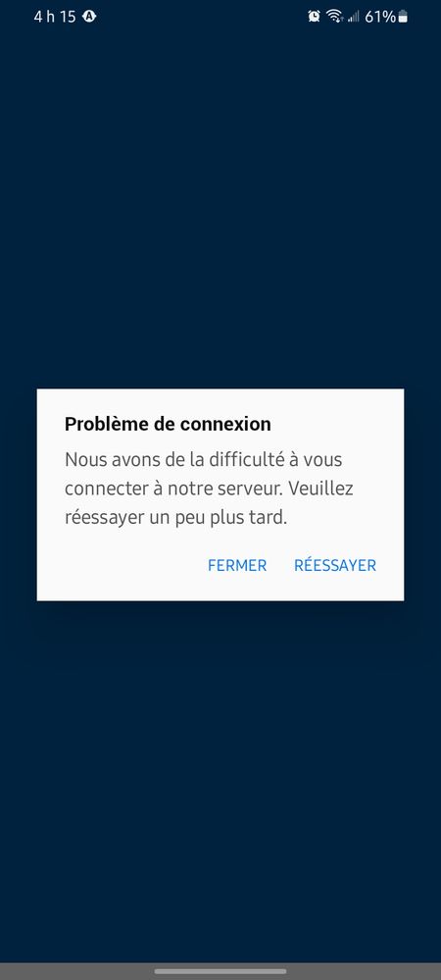Tap the cellular signal bars icon
The width and height of the screenshot is (441, 980).
pos(354,17)
